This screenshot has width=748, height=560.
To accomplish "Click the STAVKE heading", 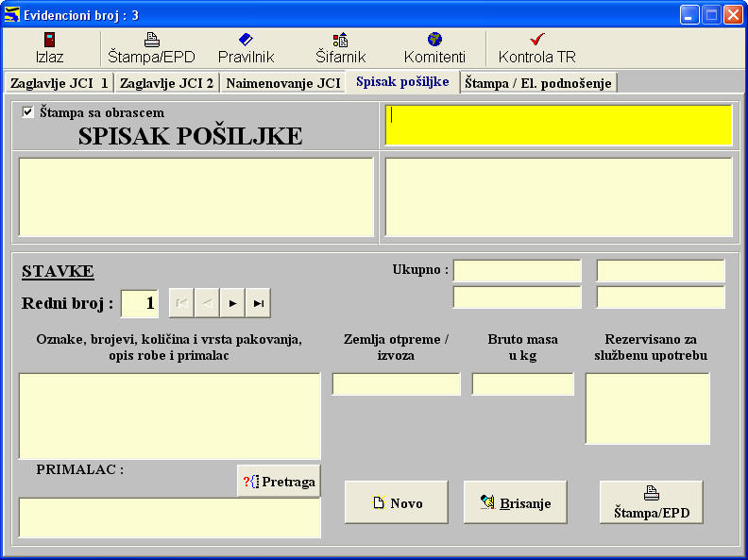I will click(58, 271).
